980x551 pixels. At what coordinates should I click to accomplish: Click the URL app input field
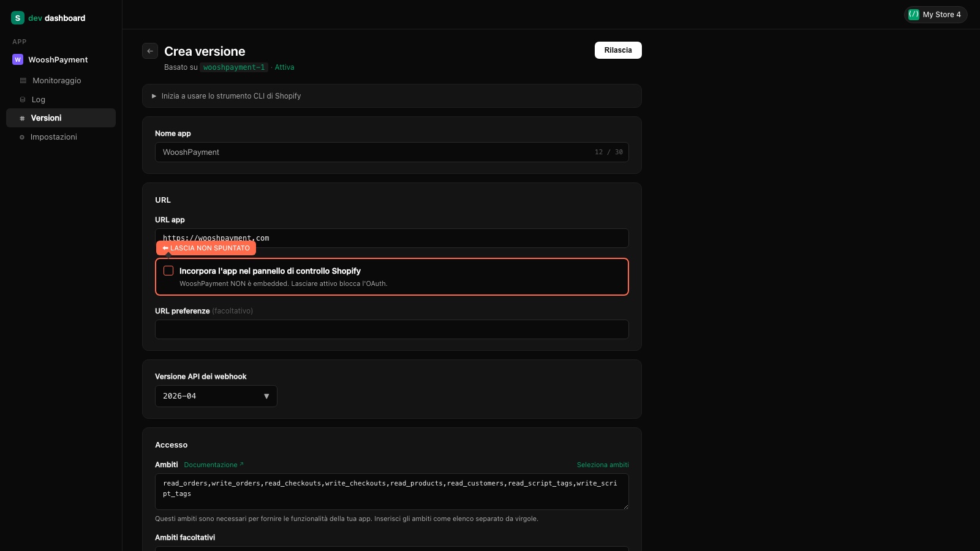(392, 238)
